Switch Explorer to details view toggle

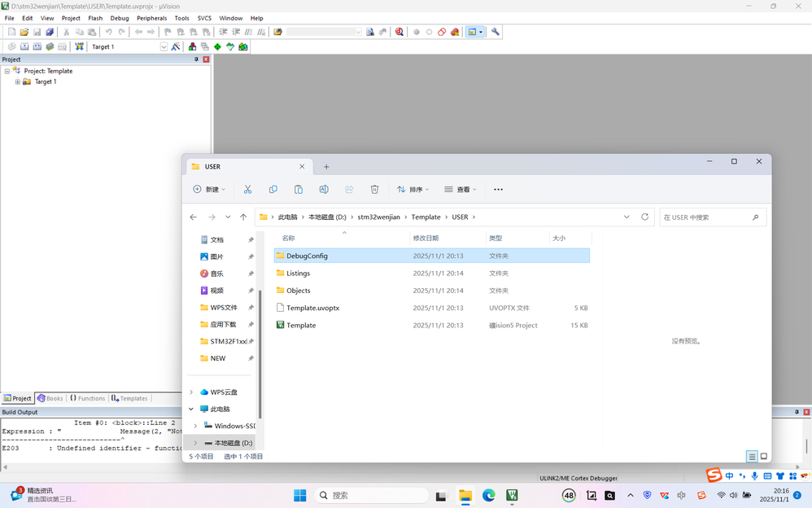(752, 457)
